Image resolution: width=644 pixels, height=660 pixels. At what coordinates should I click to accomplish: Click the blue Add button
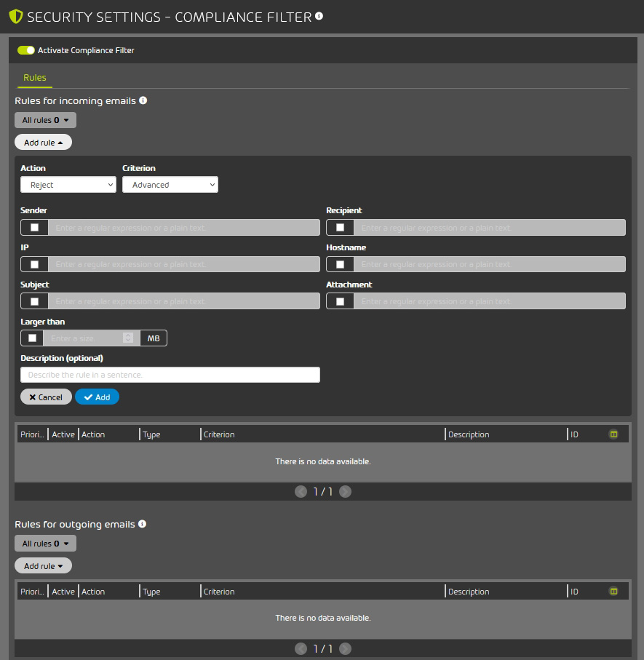tap(97, 397)
